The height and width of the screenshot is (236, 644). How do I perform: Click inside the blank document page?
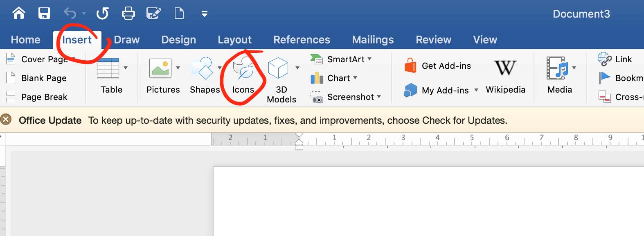428,202
